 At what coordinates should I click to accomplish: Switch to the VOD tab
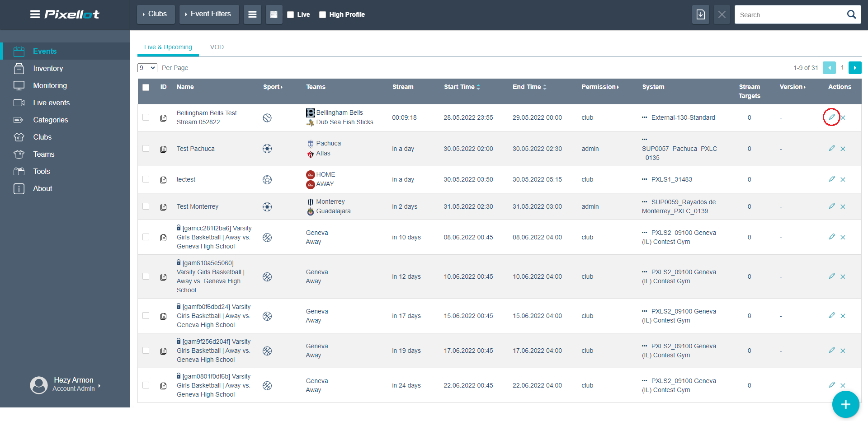click(217, 47)
